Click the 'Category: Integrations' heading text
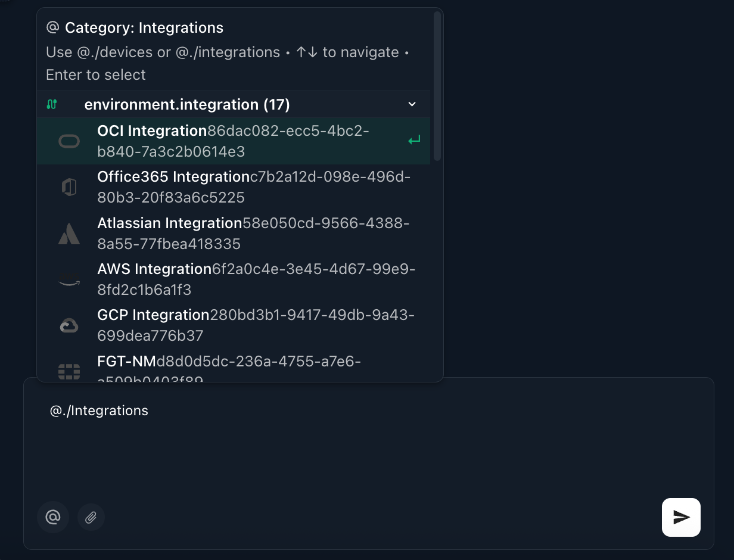Screen dimensions: 734x560 point(144,27)
